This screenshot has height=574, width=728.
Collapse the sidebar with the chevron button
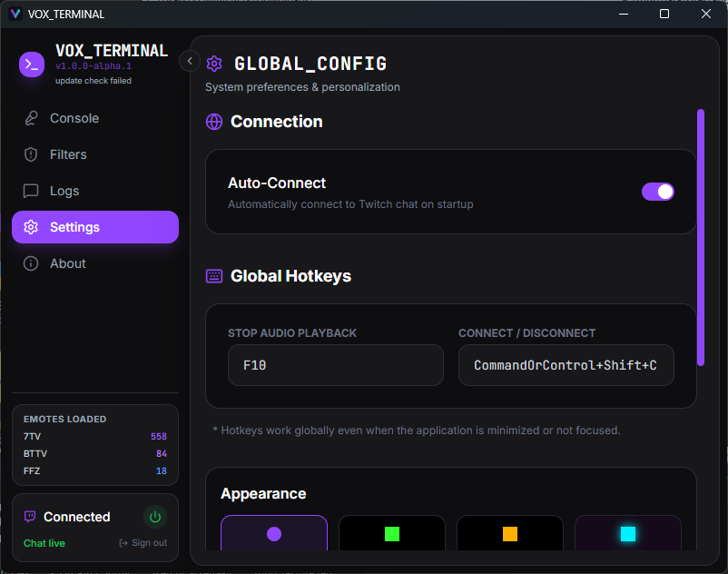point(190,61)
